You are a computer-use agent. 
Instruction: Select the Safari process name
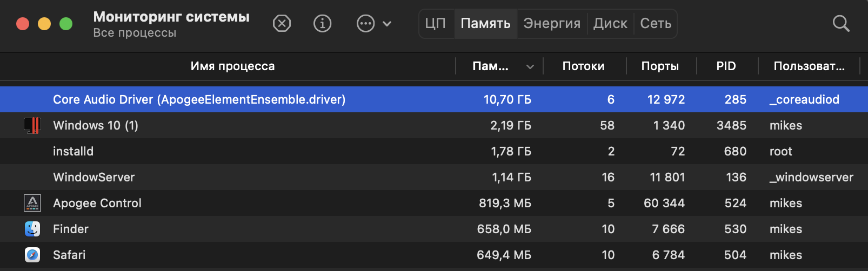click(69, 255)
